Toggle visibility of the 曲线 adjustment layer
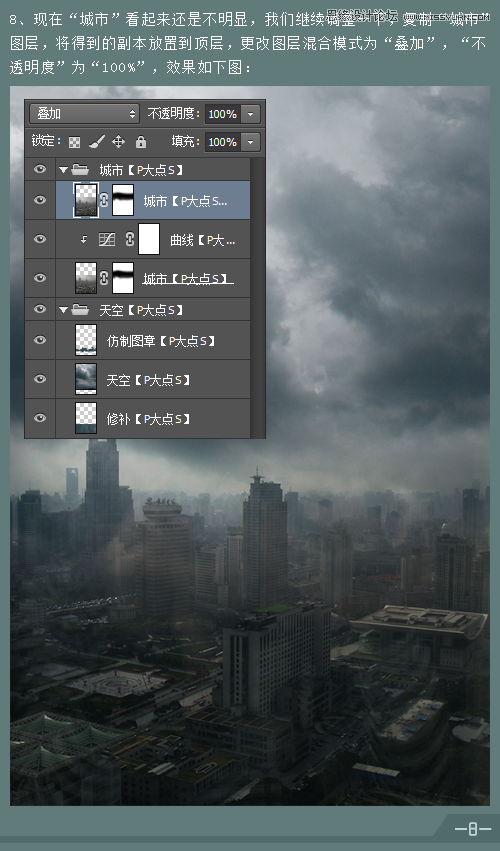 coord(40,239)
